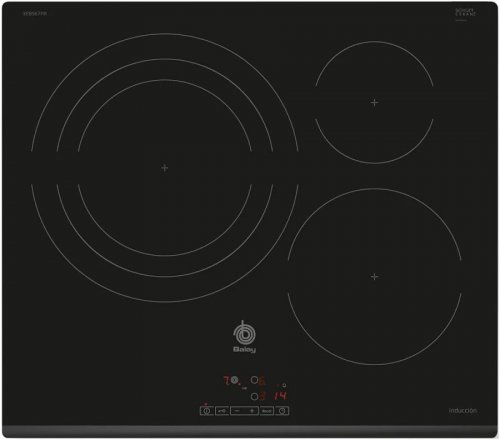Image resolution: width=500 pixels, height=440 pixels.
Task: Tap the minus key to lower power
Action: [237, 411]
